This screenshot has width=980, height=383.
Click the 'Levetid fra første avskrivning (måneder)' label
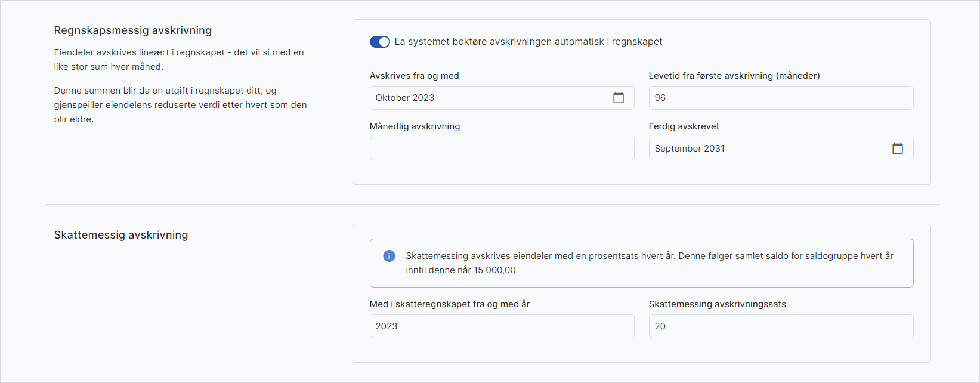click(734, 76)
